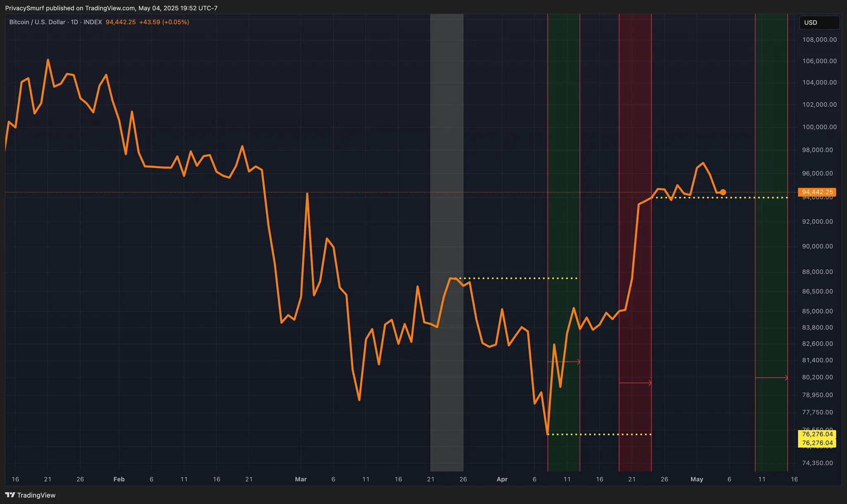Click the Apr label on the time axis
The width and height of the screenshot is (847, 504).
tap(502, 479)
